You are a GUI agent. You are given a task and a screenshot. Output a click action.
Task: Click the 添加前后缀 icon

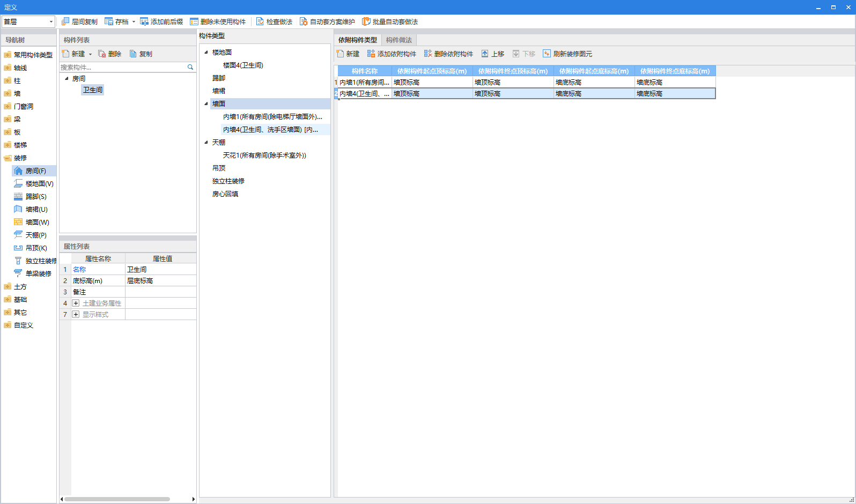click(144, 21)
